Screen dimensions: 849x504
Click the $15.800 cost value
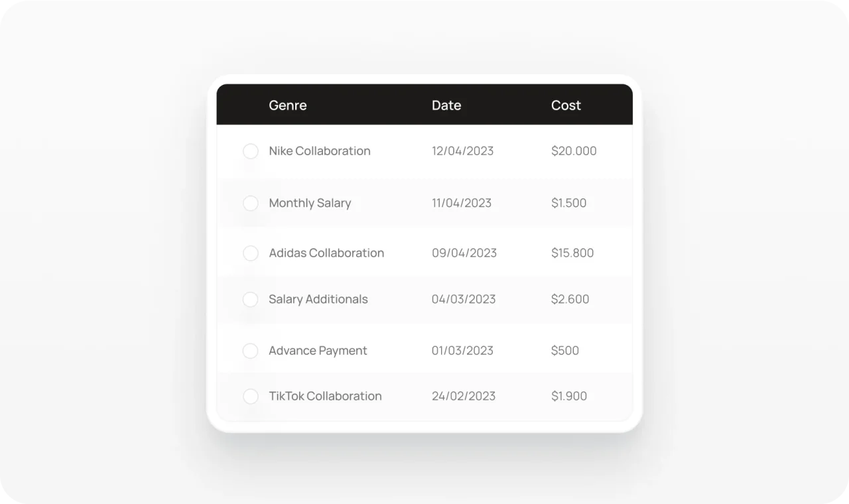572,253
